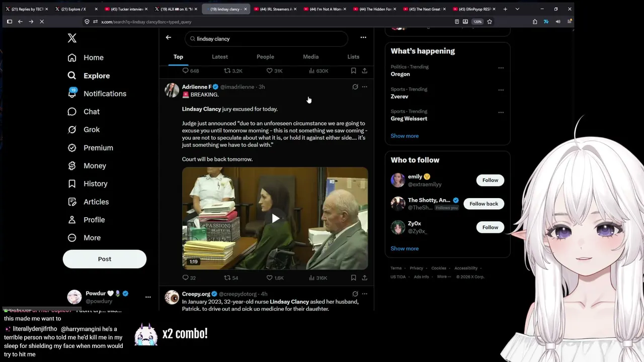This screenshot has width=644, height=362.
Task: Open the More menu in the sidebar
Action: click(x=84, y=238)
